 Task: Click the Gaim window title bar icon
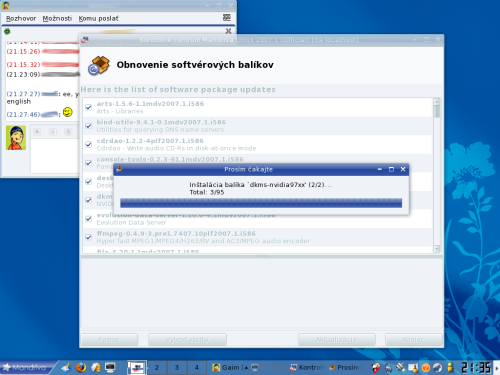6,5
